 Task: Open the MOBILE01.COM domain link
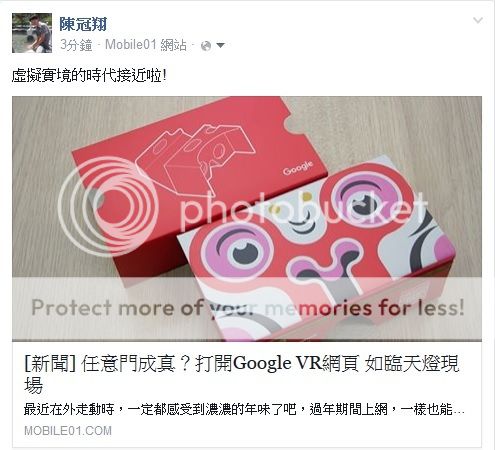[x=68, y=431]
